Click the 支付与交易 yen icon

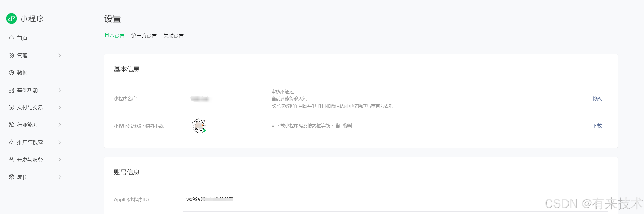coord(11,107)
